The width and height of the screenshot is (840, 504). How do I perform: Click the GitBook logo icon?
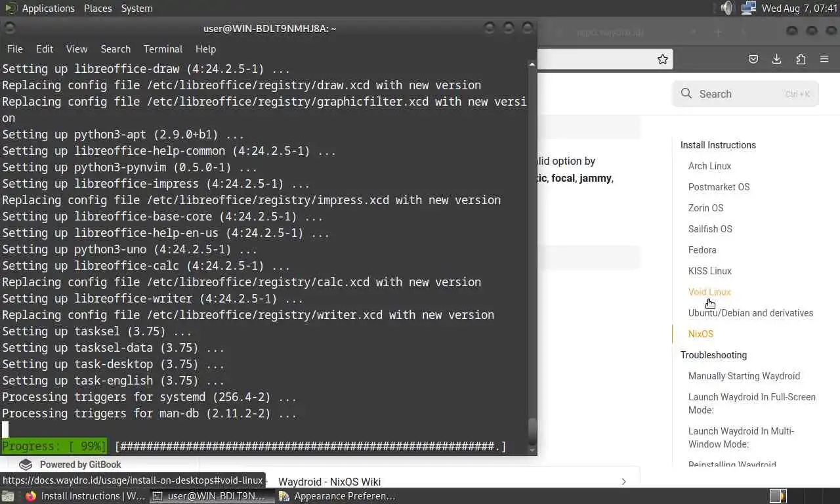[x=26, y=465]
